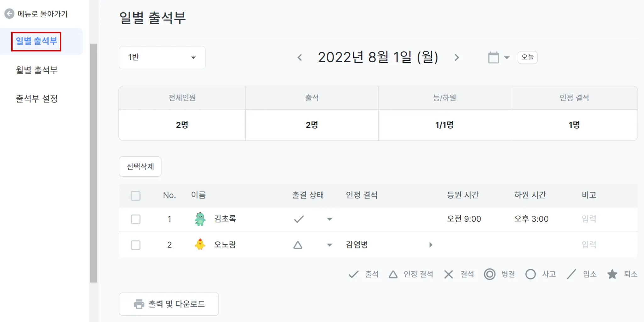
Task: Go to the next day arrow
Action: pyautogui.click(x=457, y=58)
